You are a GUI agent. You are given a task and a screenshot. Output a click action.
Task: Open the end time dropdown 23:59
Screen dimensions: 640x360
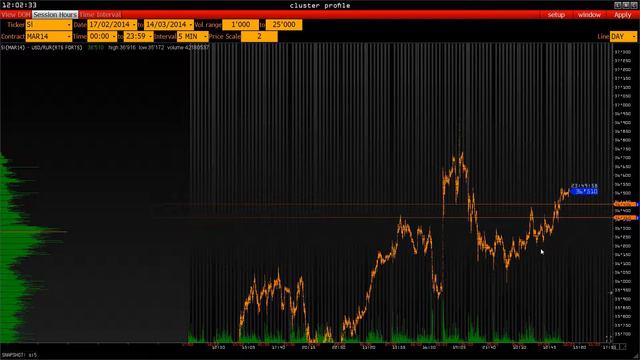(x=138, y=37)
